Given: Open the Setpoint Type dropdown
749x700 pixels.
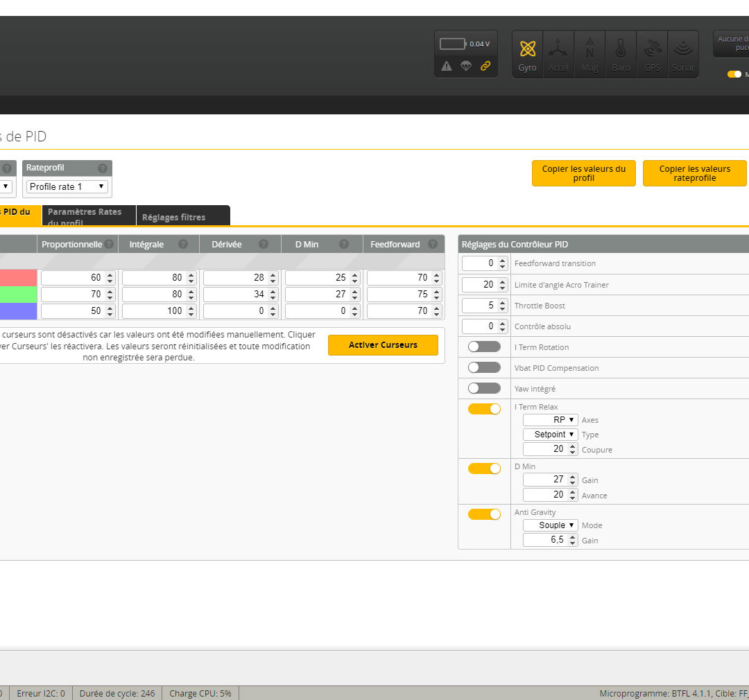Looking at the screenshot, I should [550, 434].
